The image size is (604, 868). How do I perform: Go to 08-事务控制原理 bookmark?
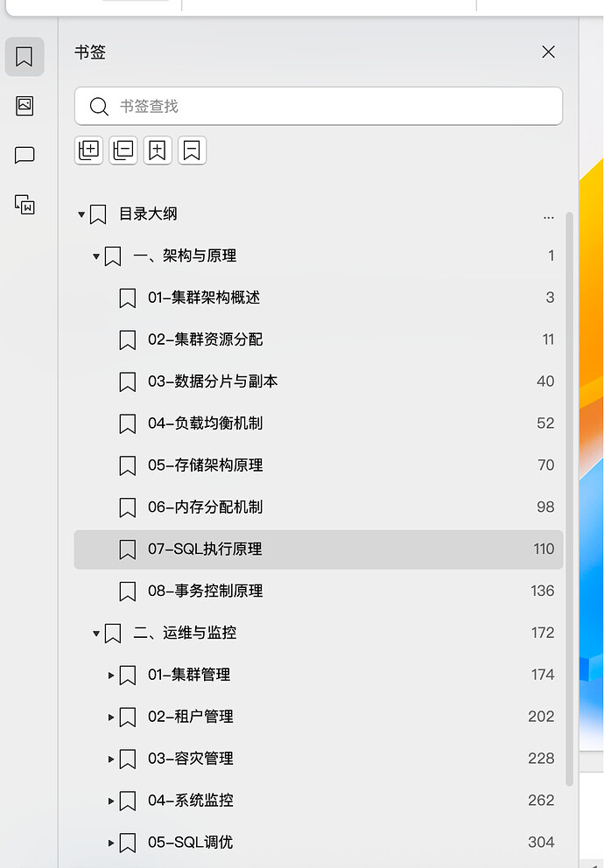pos(205,591)
